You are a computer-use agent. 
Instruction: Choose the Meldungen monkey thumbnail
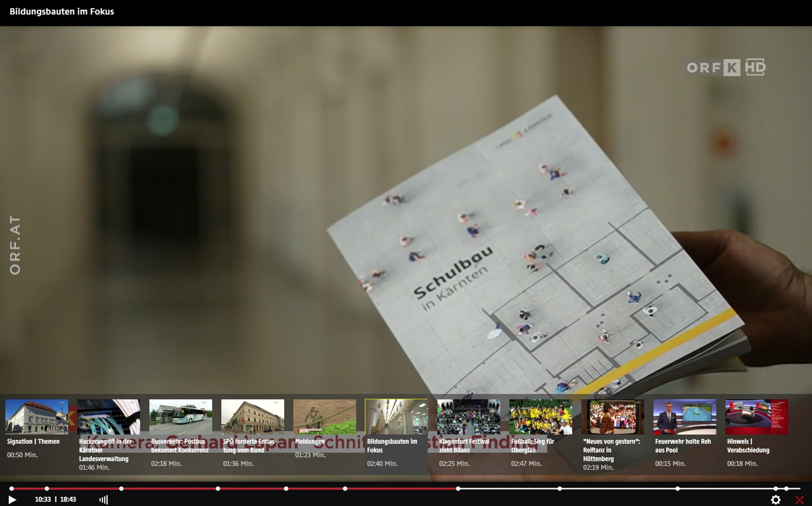point(325,417)
